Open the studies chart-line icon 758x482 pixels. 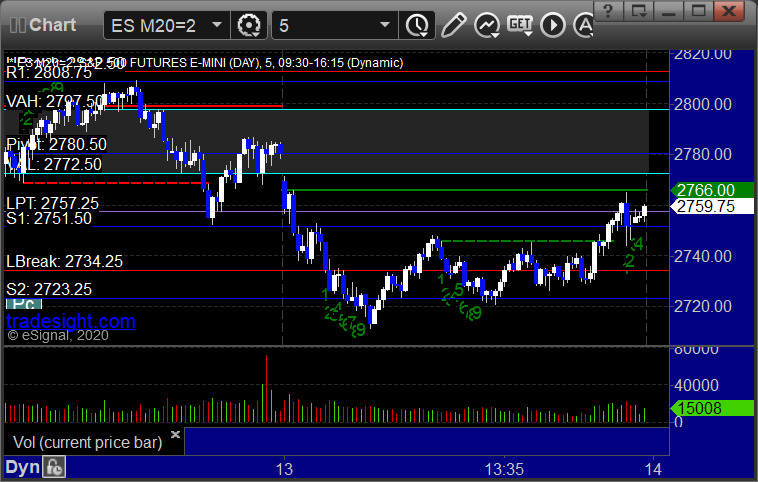tap(487, 25)
